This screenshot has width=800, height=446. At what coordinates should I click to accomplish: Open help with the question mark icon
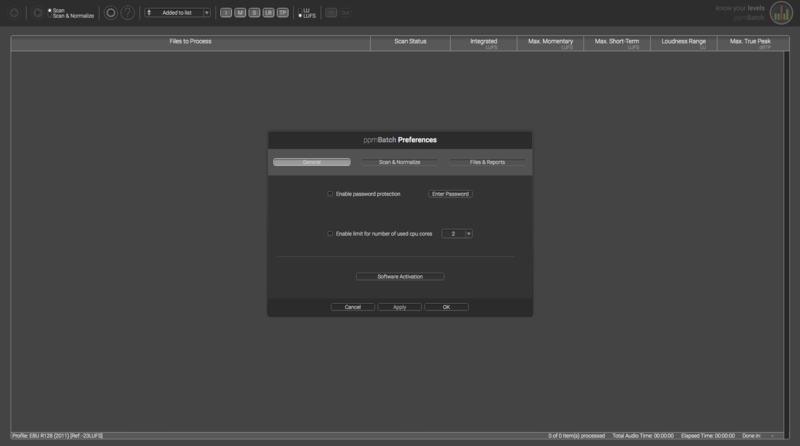(128, 12)
